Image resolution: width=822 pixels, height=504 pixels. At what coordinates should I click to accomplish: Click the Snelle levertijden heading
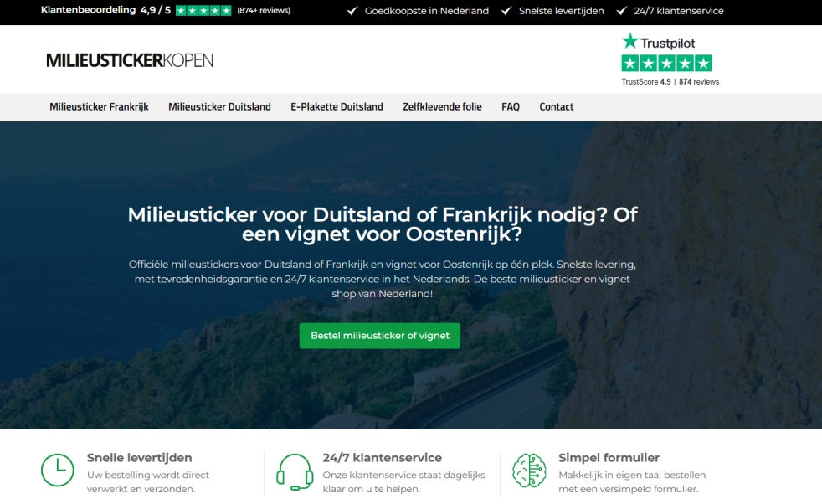pos(140,458)
